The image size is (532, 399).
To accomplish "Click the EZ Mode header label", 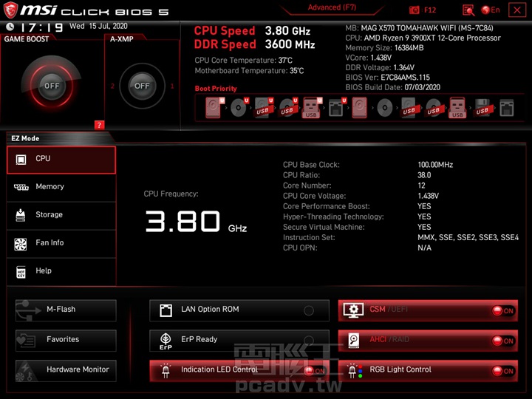I will click(x=25, y=138).
